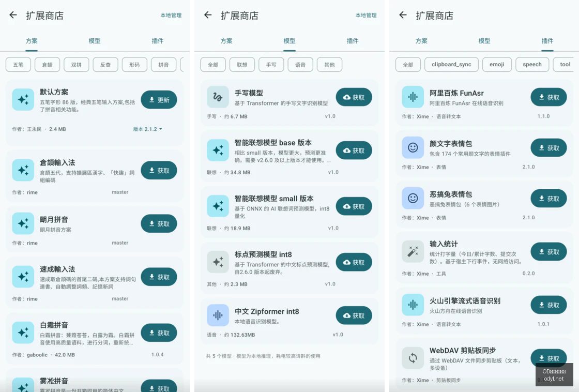Screen dimensions: 579x392
Task: Switch to 模型 tab in right screen
Action: (484, 41)
